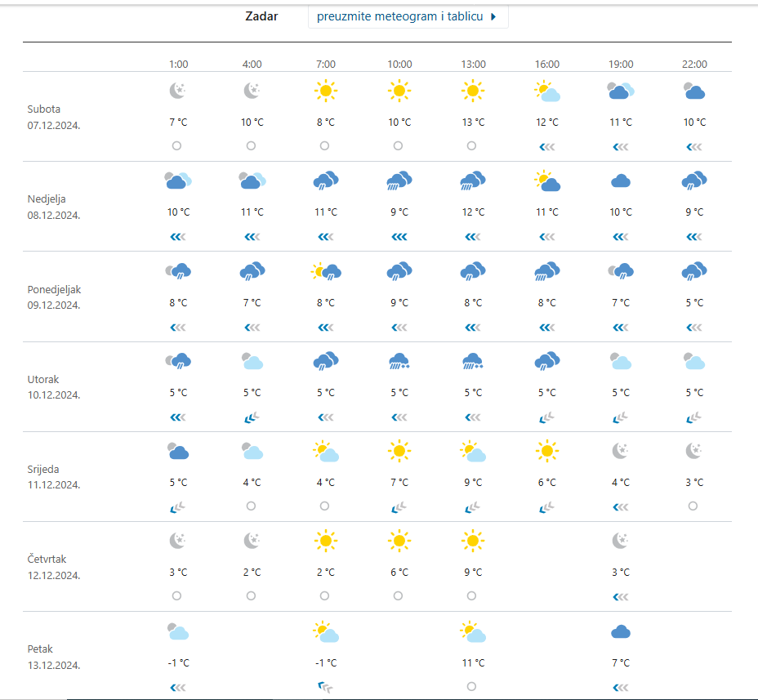Viewport: 758px width, 700px height.
Task: Click the arrow beside 'preuzmite meteogram i tablicu'
Action: tap(493, 17)
